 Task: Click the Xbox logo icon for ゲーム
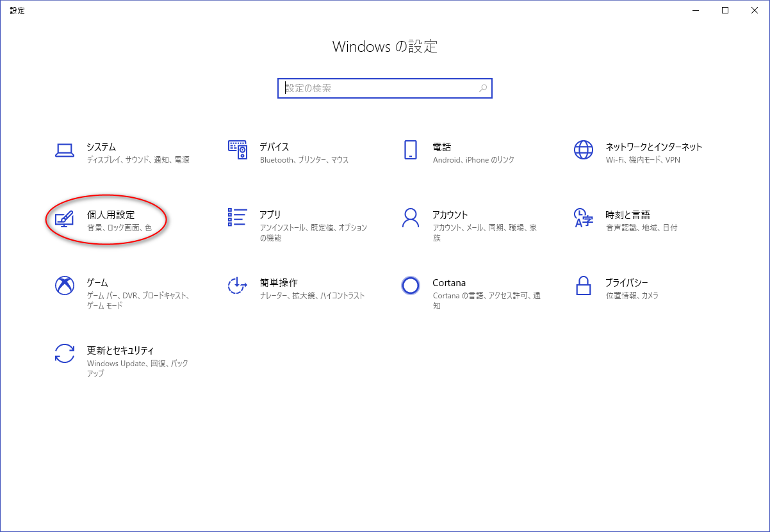[65, 286]
